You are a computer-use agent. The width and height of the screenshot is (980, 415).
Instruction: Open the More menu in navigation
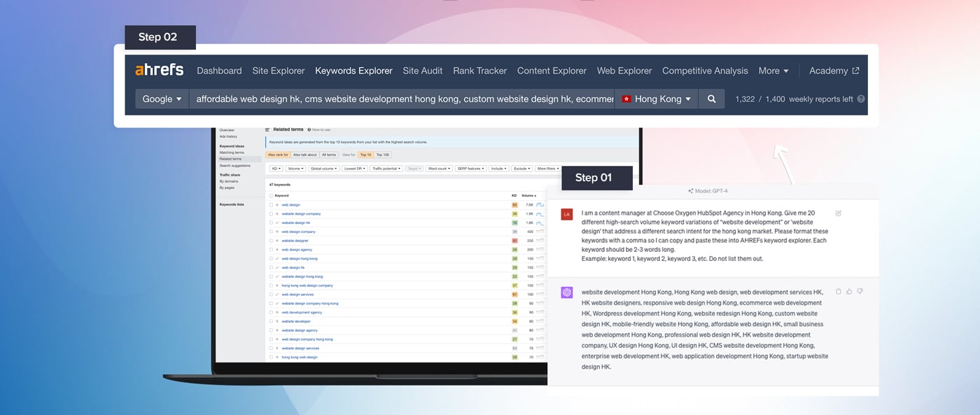[x=773, y=71]
